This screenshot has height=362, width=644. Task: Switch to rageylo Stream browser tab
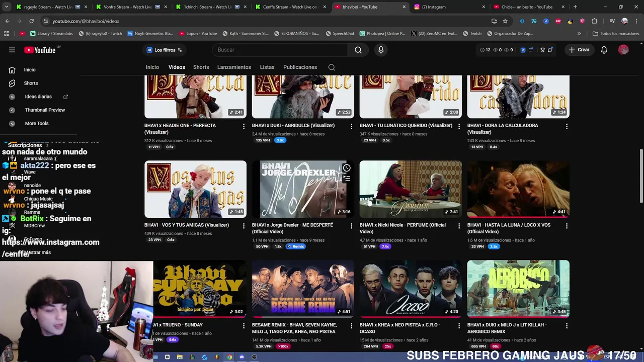click(51, 7)
